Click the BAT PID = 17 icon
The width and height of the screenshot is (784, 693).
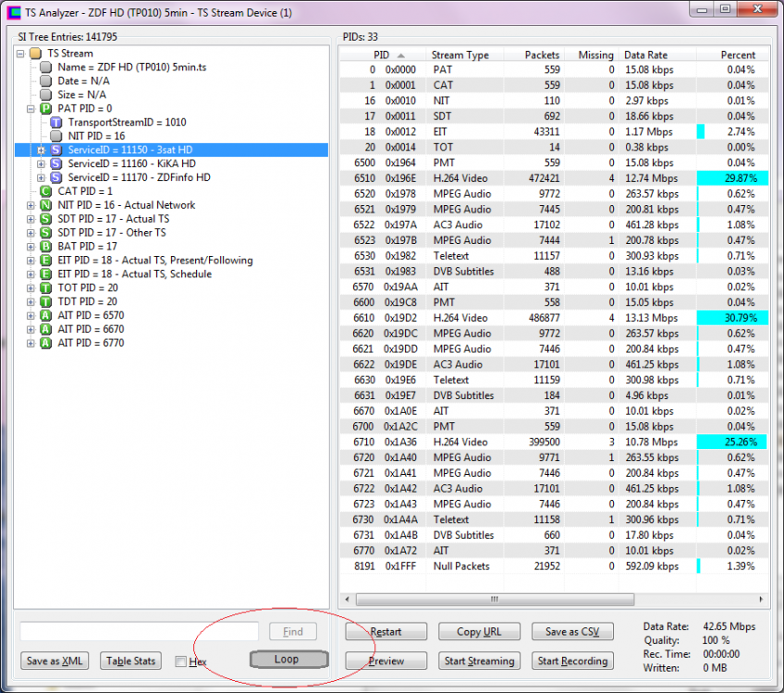[x=45, y=247]
